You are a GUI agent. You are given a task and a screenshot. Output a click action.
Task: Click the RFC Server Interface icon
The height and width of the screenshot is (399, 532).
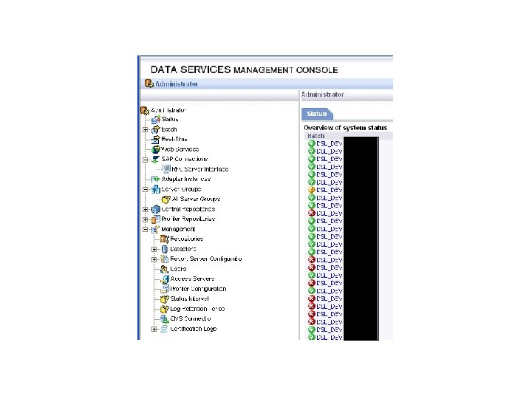click(x=166, y=169)
